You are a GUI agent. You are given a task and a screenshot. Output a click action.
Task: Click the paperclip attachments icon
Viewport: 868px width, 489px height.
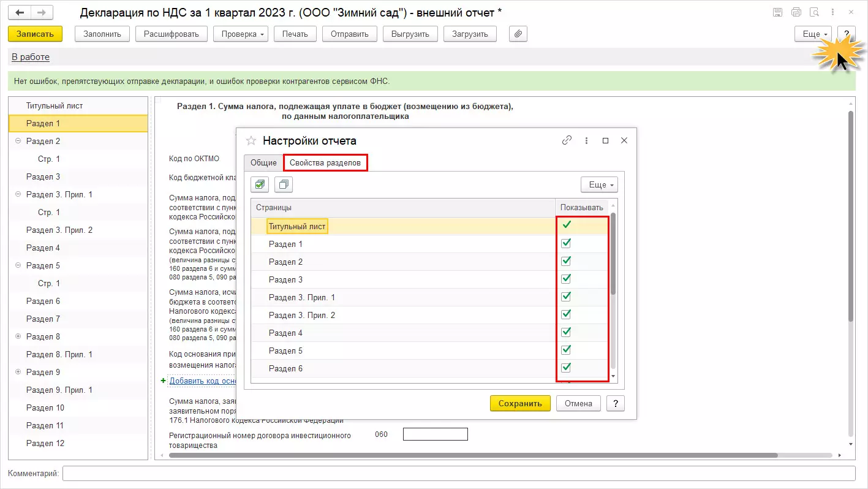pos(518,34)
